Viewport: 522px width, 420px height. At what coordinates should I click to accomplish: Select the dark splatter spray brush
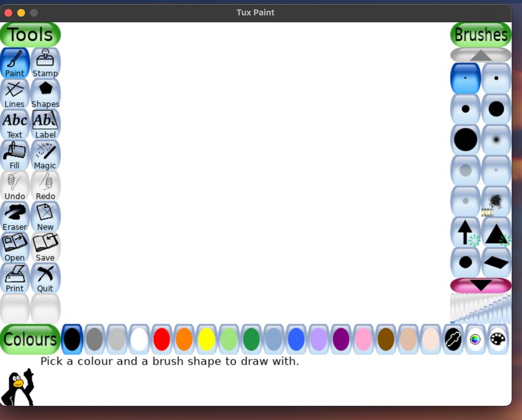[496, 201]
